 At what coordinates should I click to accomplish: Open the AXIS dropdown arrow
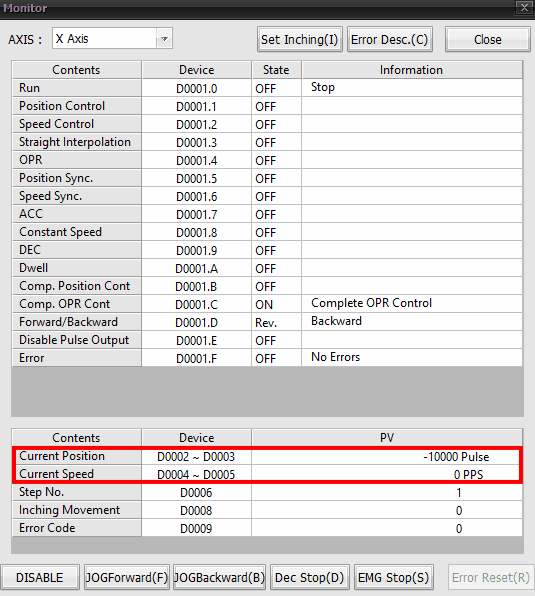(x=164, y=38)
